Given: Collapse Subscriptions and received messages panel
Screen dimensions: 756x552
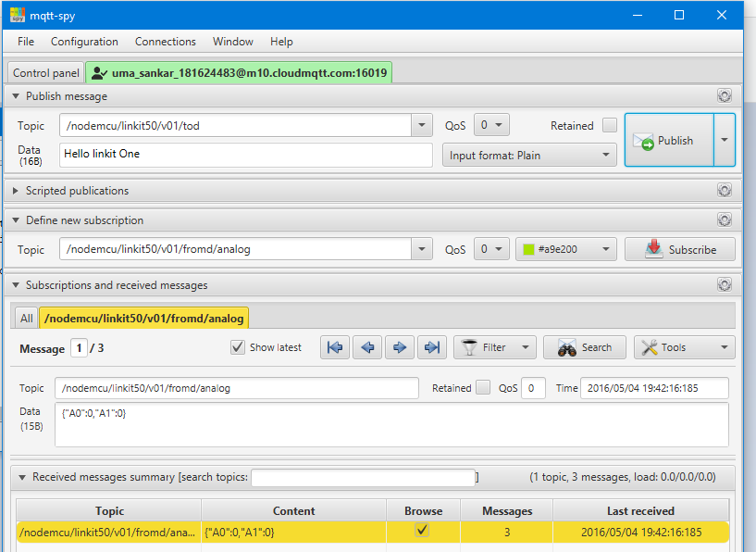Looking at the screenshot, I should [x=16, y=285].
